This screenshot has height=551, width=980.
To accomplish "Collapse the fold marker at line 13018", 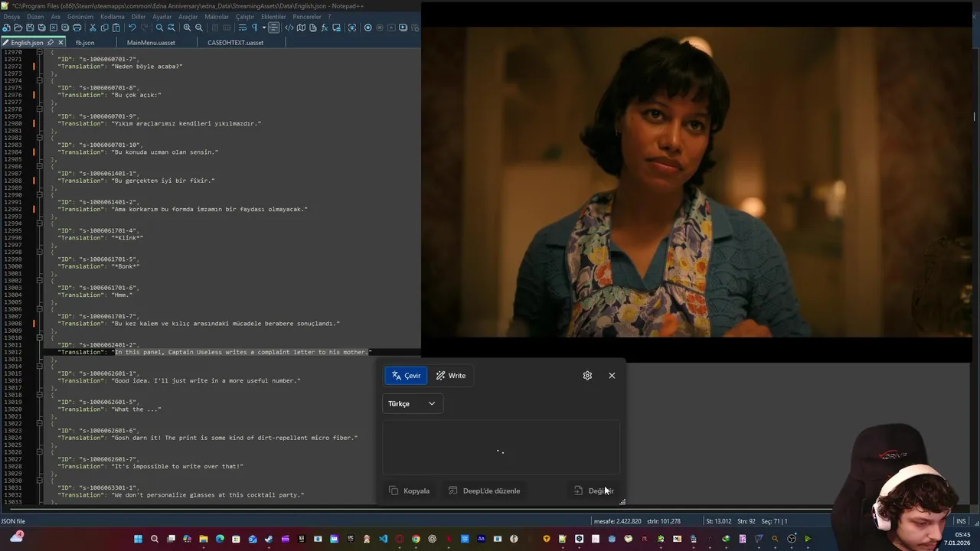I will [x=40, y=395].
